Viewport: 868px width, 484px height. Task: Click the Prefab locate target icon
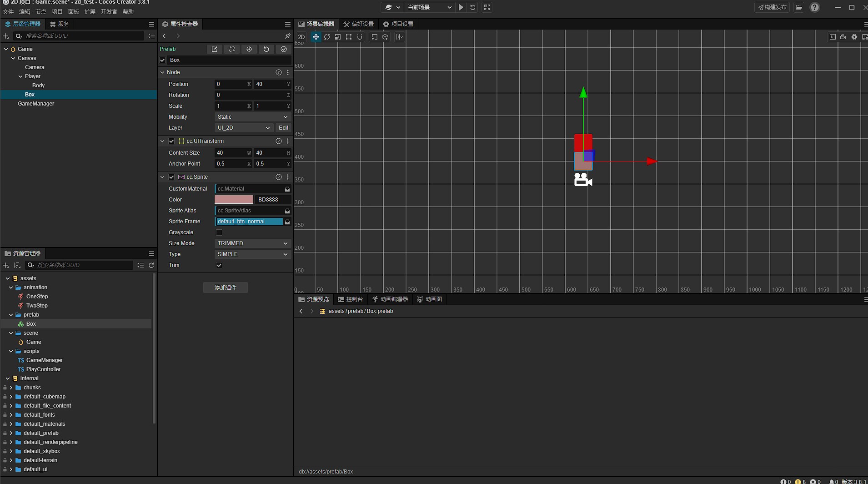[x=249, y=49]
